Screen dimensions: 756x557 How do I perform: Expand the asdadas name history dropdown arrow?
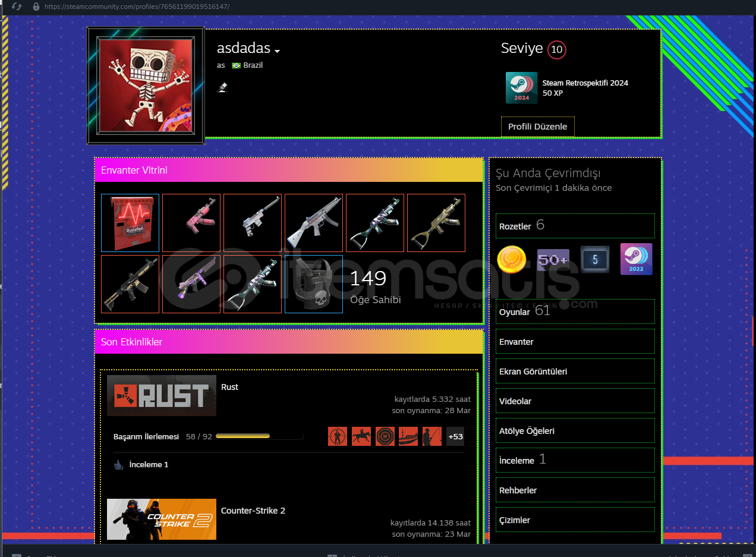pyautogui.click(x=277, y=51)
